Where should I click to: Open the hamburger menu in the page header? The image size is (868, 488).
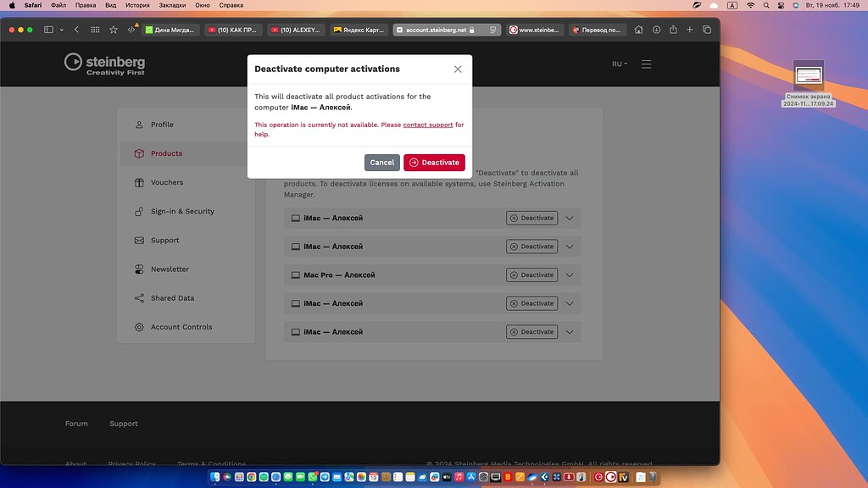[x=645, y=63]
